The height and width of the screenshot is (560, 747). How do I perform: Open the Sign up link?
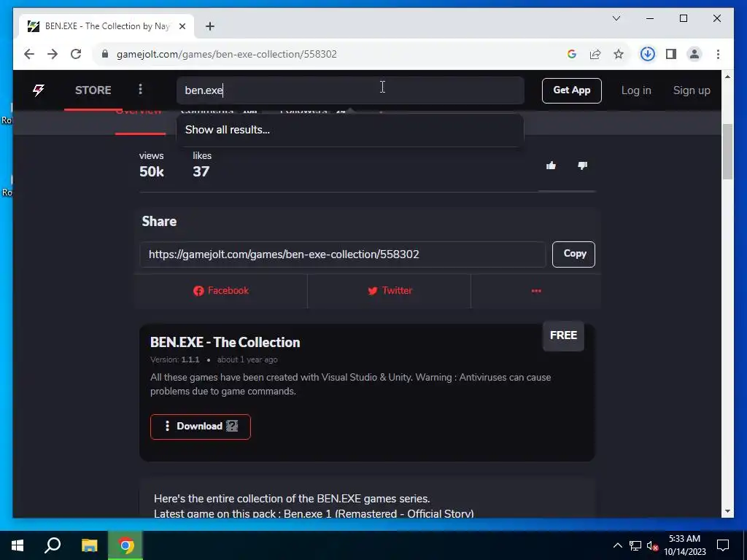(x=692, y=90)
